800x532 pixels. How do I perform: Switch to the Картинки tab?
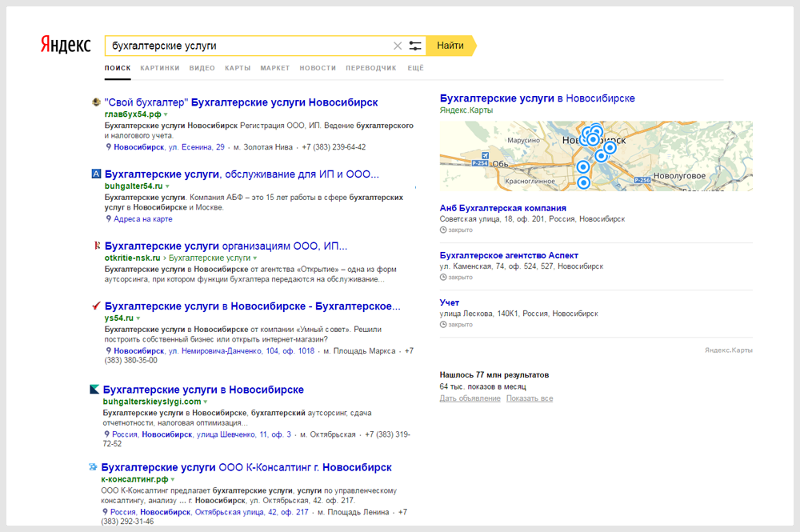click(160, 68)
